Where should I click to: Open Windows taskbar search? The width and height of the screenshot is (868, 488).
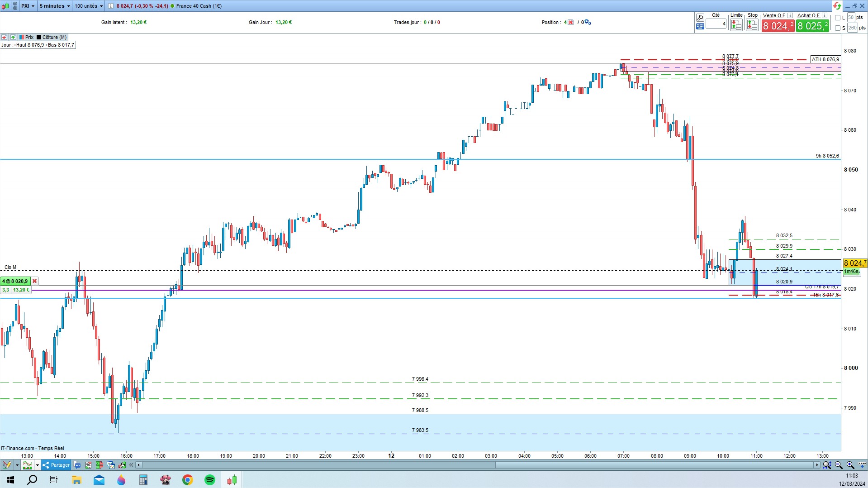32,480
